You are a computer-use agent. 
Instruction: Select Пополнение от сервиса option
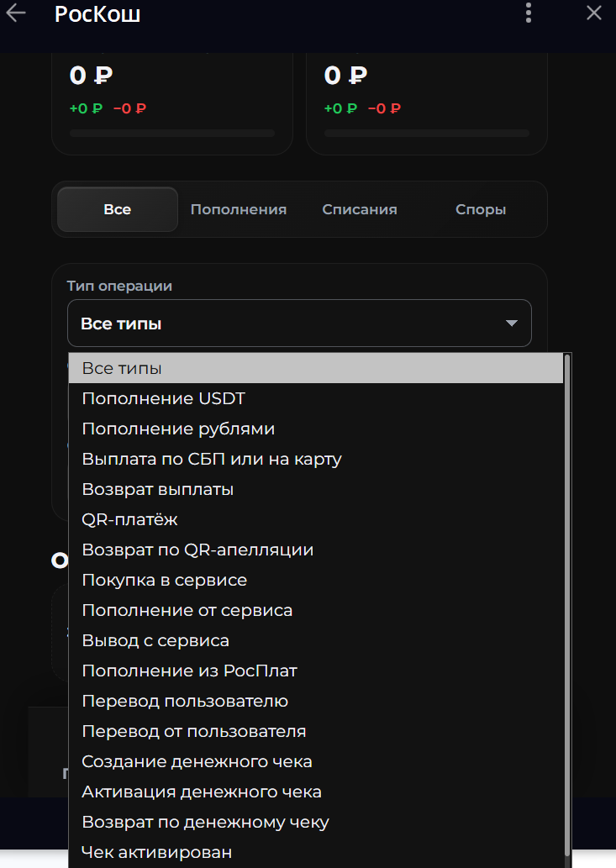(x=316, y=610)
